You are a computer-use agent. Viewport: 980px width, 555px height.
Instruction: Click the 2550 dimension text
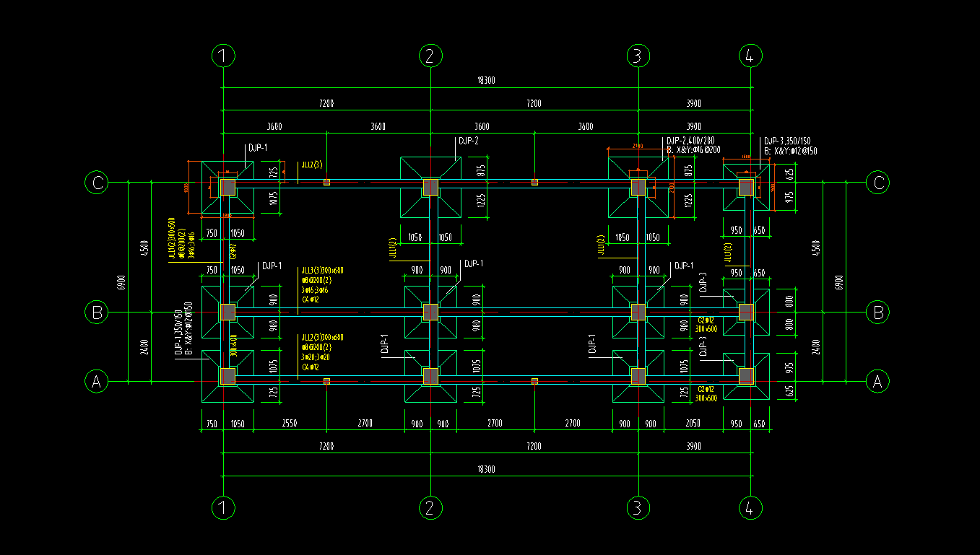(288, 424)
